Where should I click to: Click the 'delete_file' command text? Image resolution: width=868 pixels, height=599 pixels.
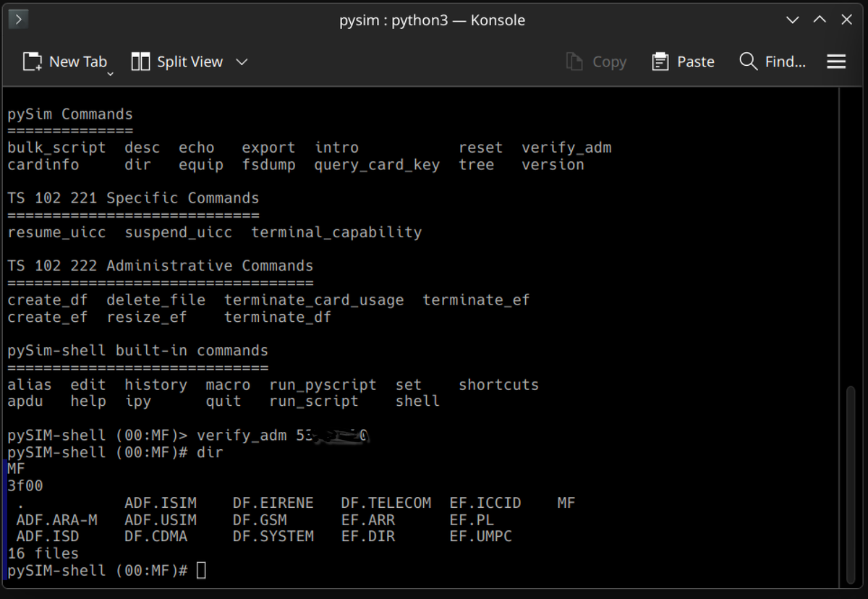click(x=156, y=299)
